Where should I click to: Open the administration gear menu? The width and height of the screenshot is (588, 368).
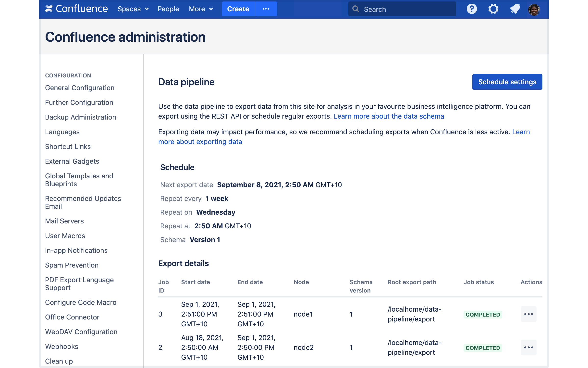(493, 9)
